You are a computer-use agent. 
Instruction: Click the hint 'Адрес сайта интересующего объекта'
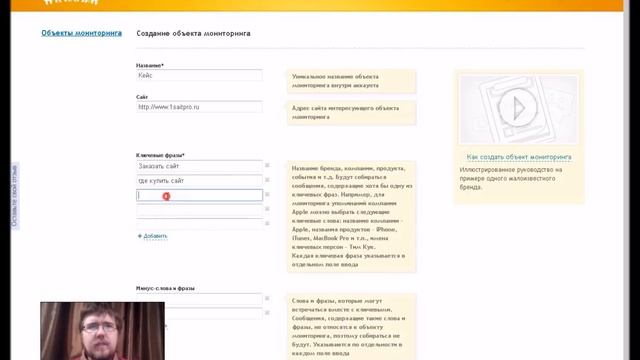[x=351, y=113]
